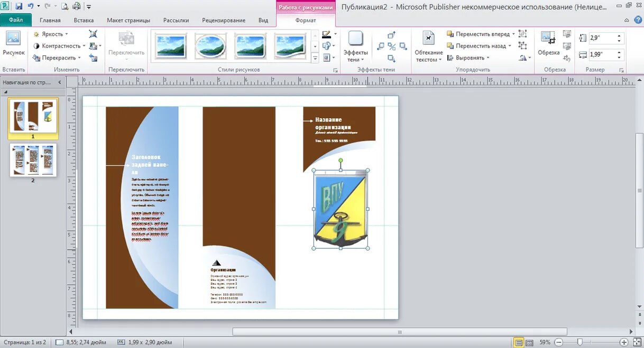Click the Help question mark icon
This screenshot has height=348, width=644.
638,20
